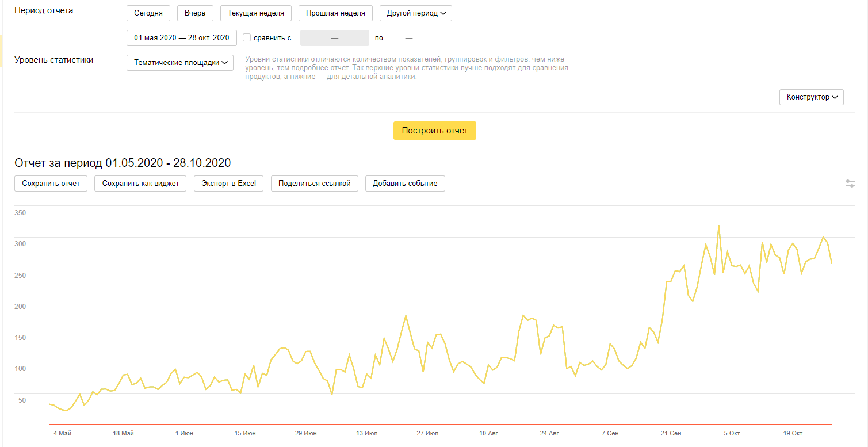Click the grey comparison start date field
The width and height of the screenshot is (868, 447).
pyautogui.click(x=334, y=38)
